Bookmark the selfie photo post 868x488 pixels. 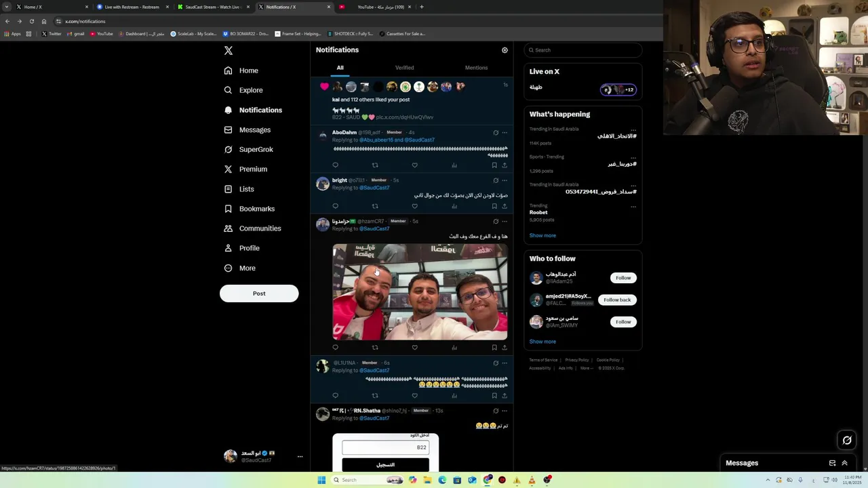click(x=494, y=347)
